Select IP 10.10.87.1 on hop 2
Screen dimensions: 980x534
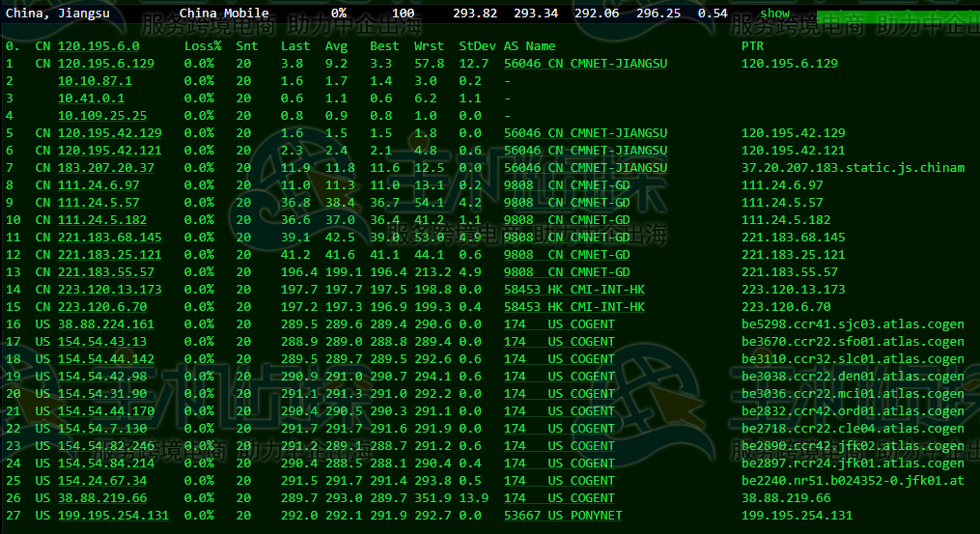[x=95, y=80]
